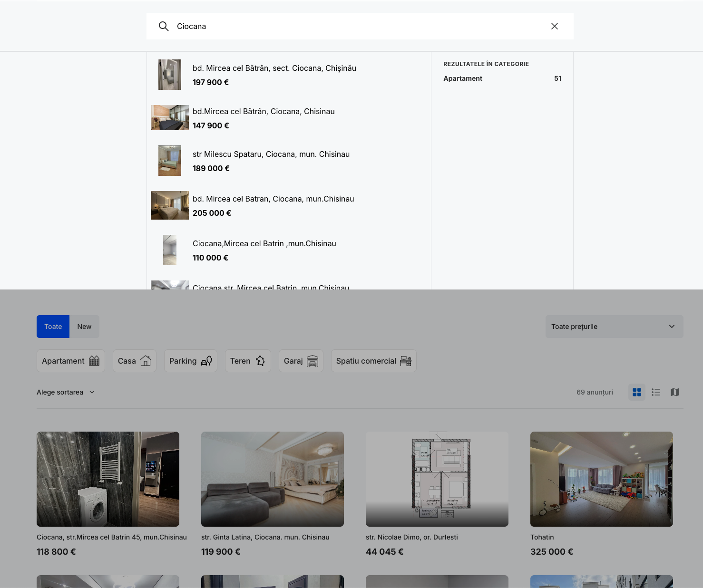
Task: Click the 147 900 € price in results
Action: click(x=211, y=125)
